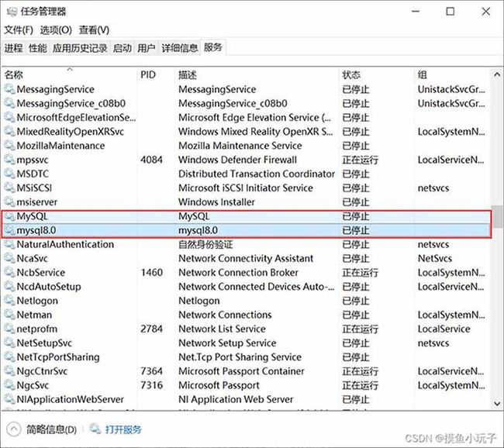Click the gear icon next to NgcSvc
Image resolution: width=504 pixels, height=448 pixels.
[x=9, y=385]
